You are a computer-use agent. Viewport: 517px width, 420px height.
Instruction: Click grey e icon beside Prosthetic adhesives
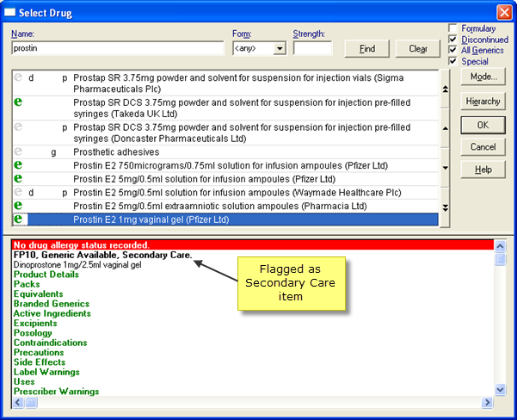18,151
